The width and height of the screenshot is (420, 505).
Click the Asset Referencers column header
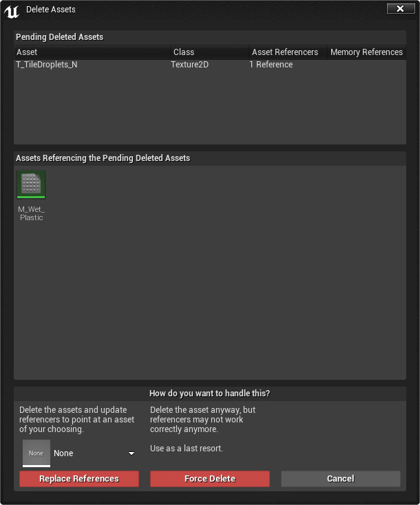288,52
